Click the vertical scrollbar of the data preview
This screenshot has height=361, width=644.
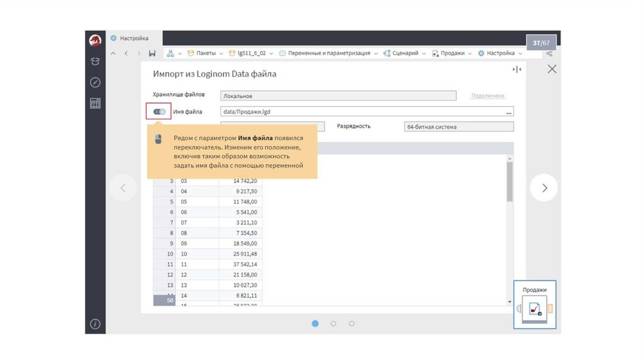pos(509,182)
